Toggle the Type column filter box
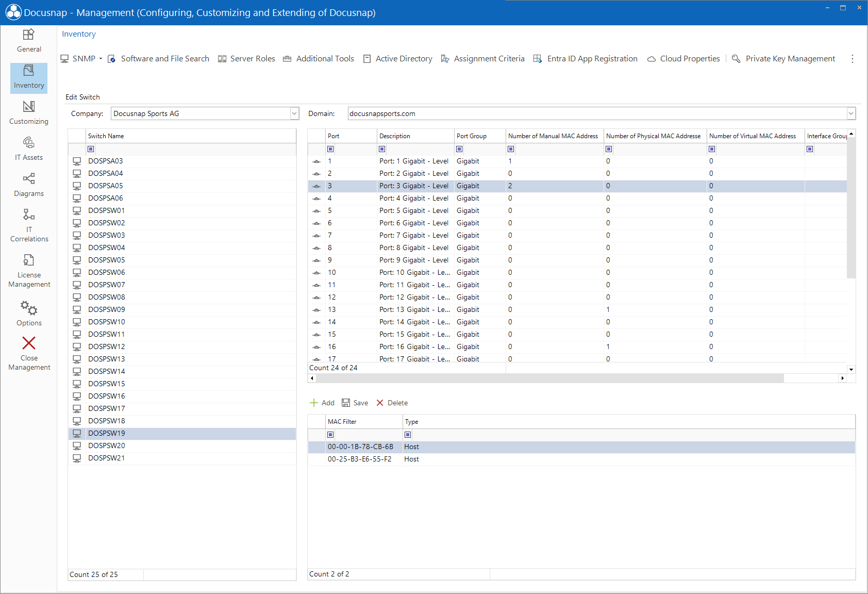The width and height of the screenshot is (868, 594). tap(408, 435)
